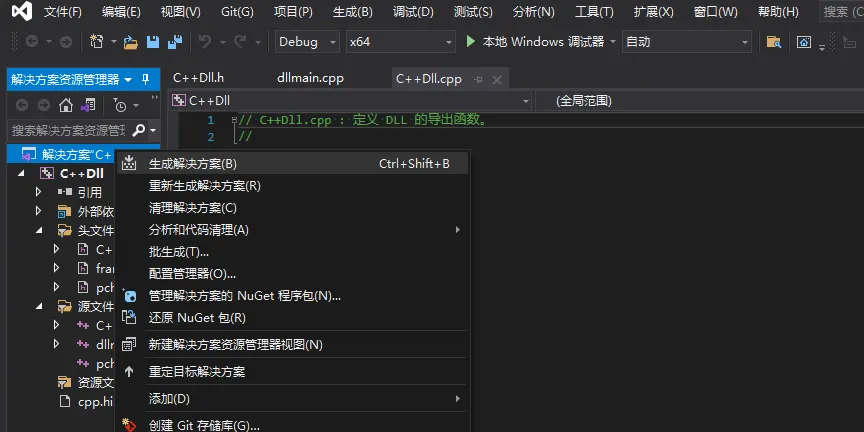Image resolution: width=864 pixels, height=432 pixels.
Task: Click the icon beside 新建解决方案资源管理器视图
Action: pos(129,345)
